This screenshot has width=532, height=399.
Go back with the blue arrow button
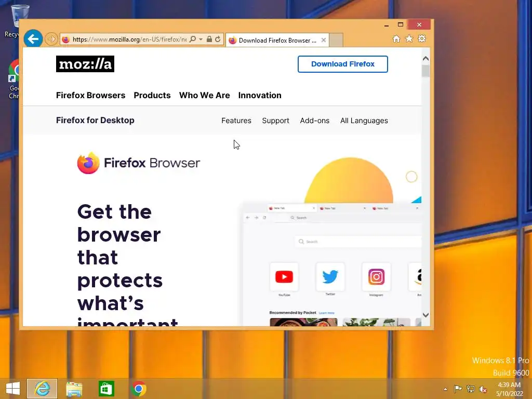point(33,39)
